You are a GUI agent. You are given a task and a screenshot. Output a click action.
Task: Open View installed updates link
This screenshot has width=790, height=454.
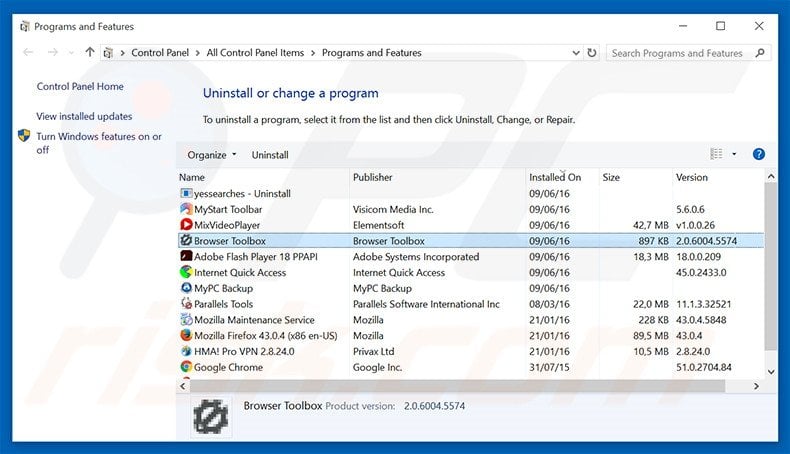pos(84,116)
